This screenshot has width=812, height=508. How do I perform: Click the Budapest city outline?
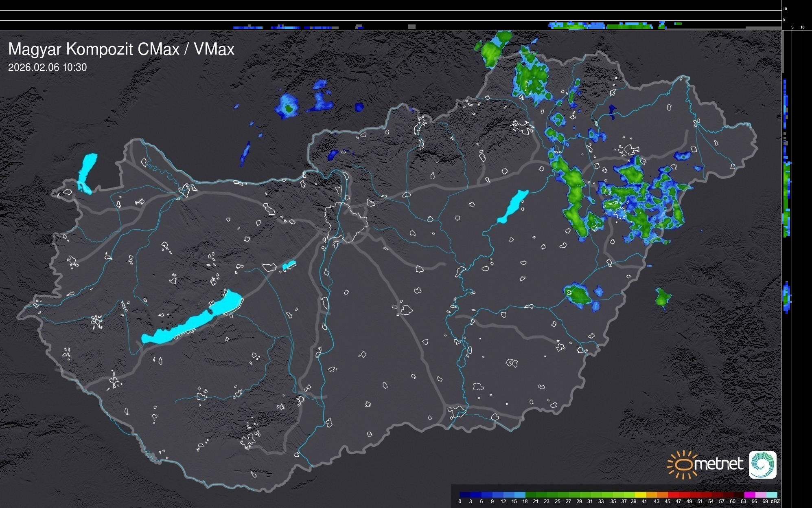[346, 222]
